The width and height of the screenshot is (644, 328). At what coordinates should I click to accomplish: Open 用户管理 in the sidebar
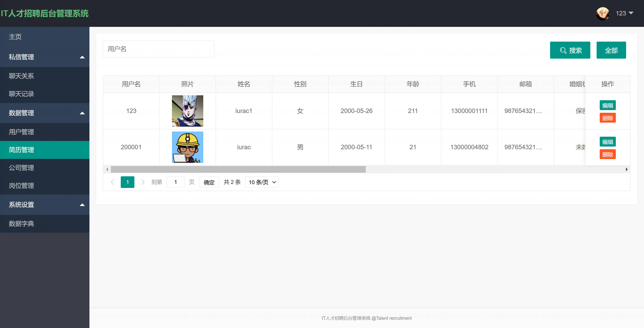pyautogui.click(x=45, y=132)
